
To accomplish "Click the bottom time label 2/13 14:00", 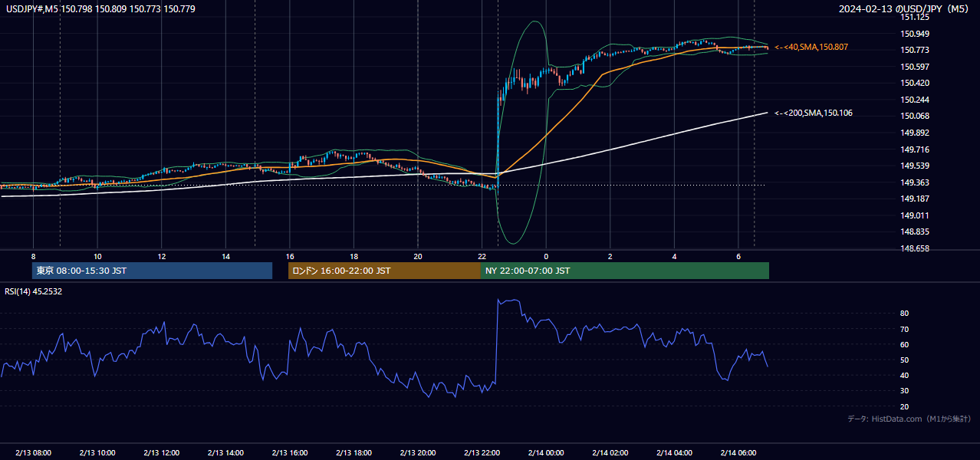I will click(x=225, y=453).
